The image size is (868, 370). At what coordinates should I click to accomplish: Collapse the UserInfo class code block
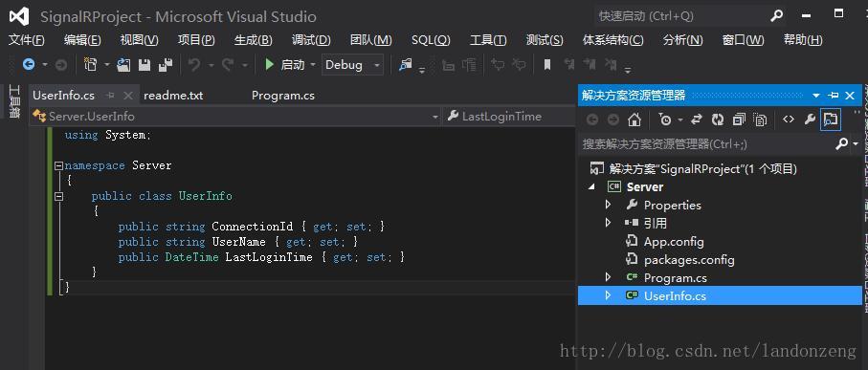pos(58,196)
